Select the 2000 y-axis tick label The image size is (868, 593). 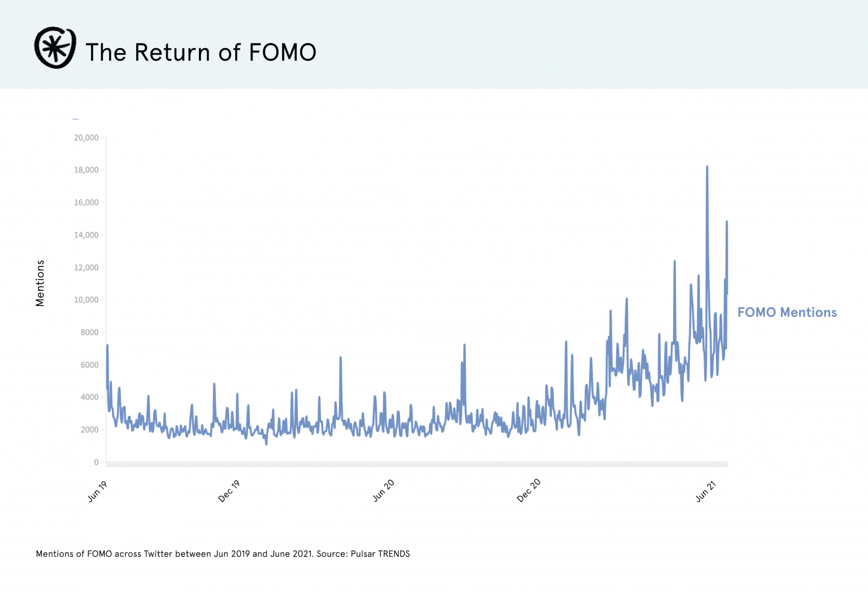pos(89,430)
